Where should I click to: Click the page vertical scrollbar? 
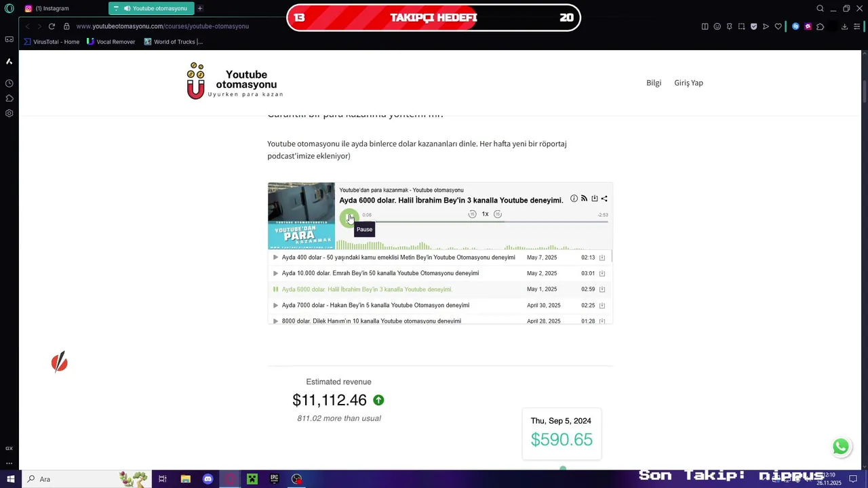coord(865,91)
